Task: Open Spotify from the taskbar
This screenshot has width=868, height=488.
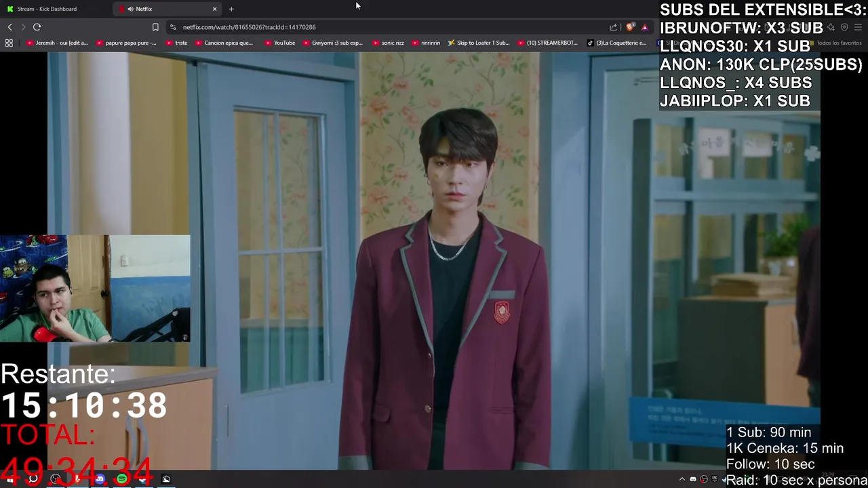Action: (122, 479)
